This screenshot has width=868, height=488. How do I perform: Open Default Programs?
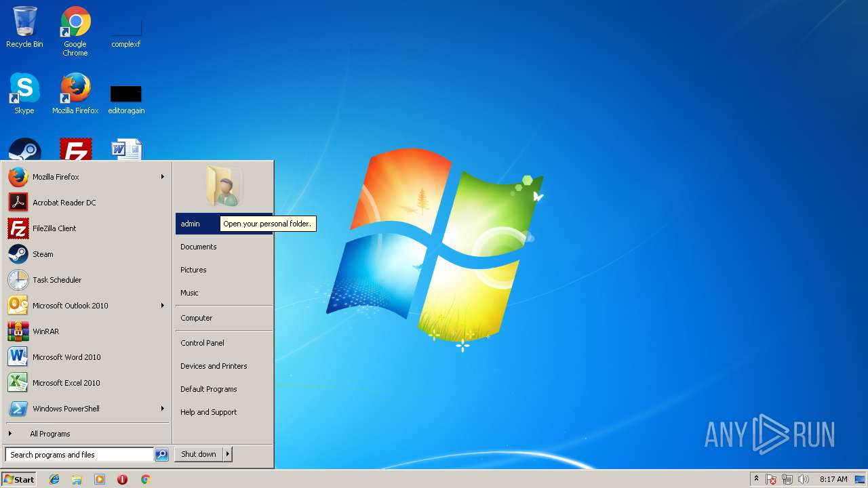224,389
